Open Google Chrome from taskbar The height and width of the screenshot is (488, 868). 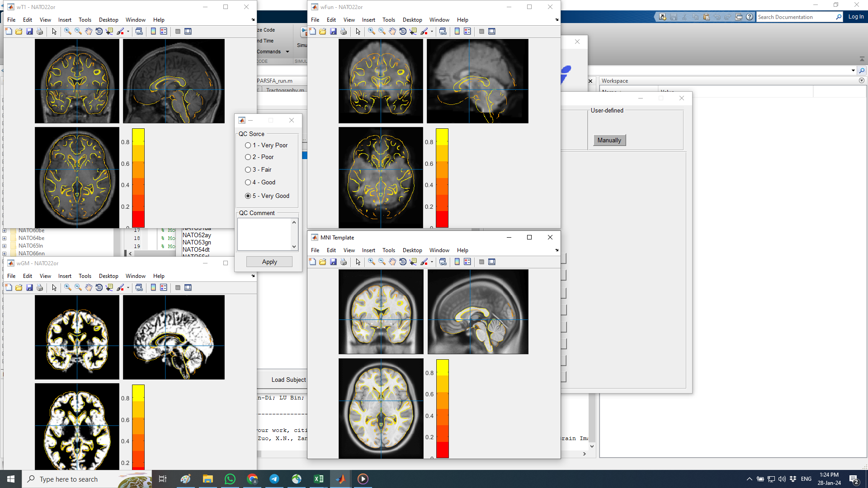tap(252, 479)
